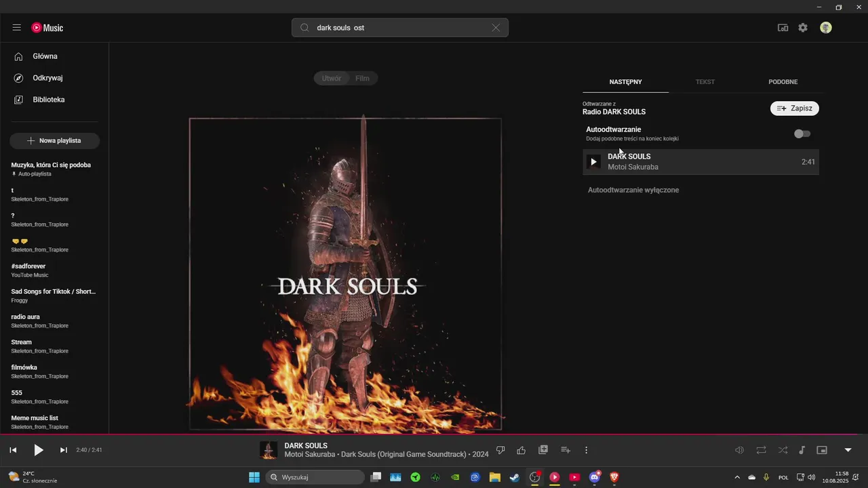This screenshot has height=488, width=868.
Task: Dislike the current song
Action: (x=500, y=450)
